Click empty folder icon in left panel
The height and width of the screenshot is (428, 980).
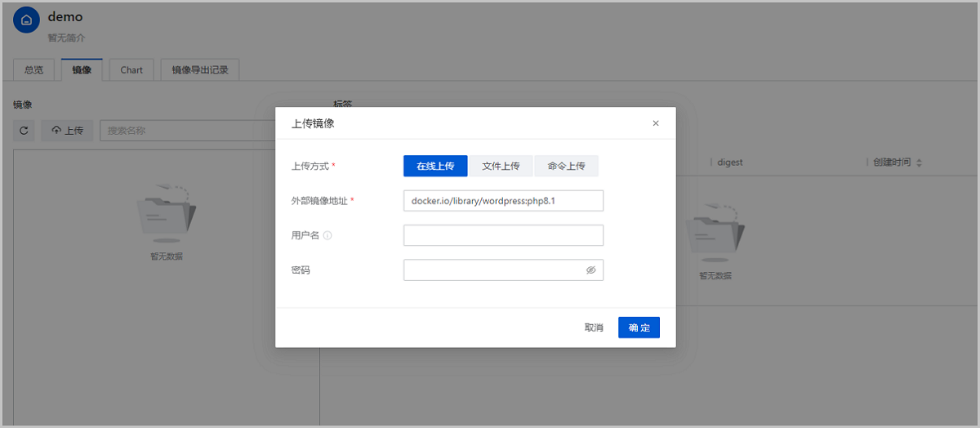(166, 212)
